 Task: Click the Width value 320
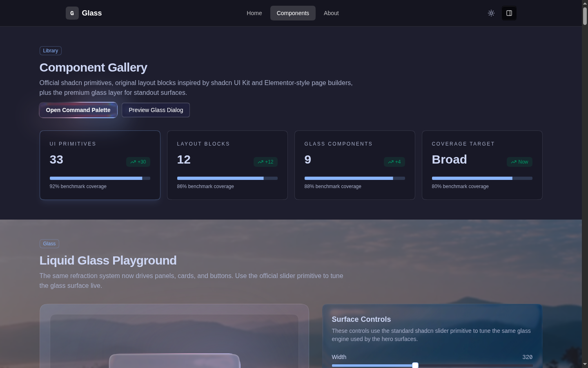pos(528,357)
